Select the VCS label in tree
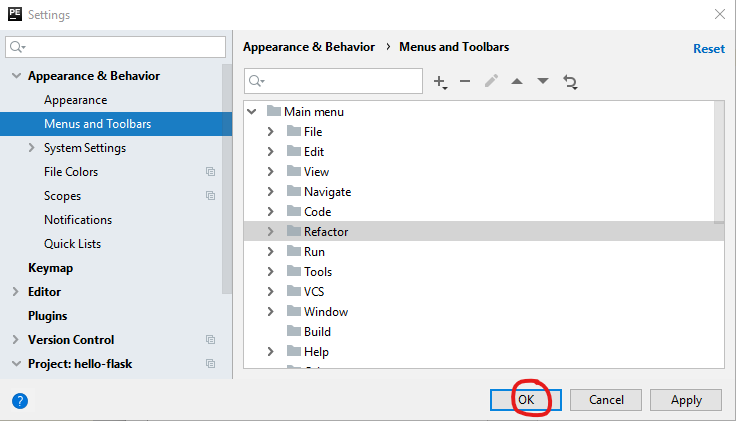Image resolution: width=736 pixels, height=421 pixels. tap(314, 291)
